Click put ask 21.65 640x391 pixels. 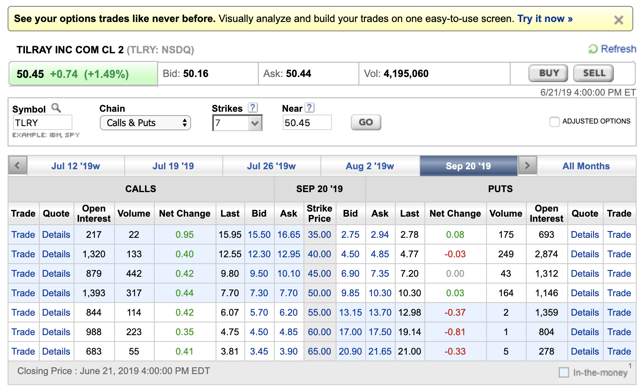pos(380,351)
